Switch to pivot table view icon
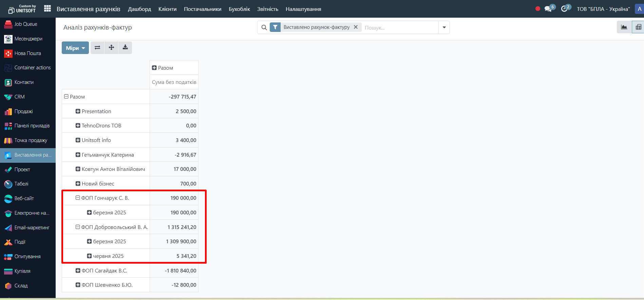 click(638, 27)
